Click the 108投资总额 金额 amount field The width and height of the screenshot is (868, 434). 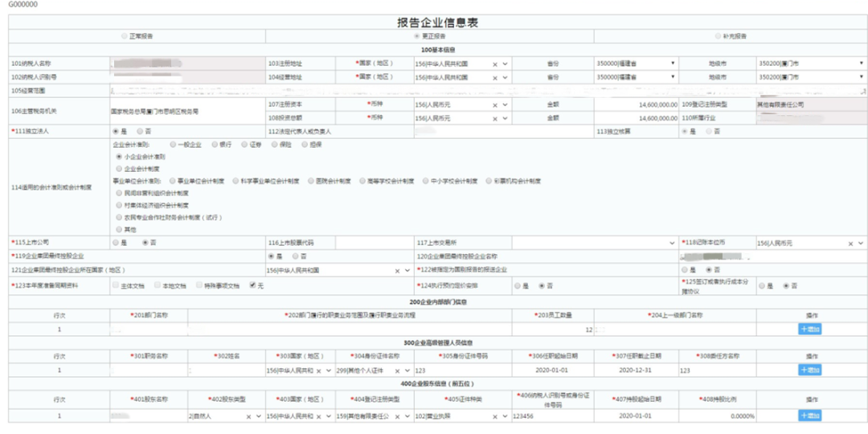[x=637, y=118]
